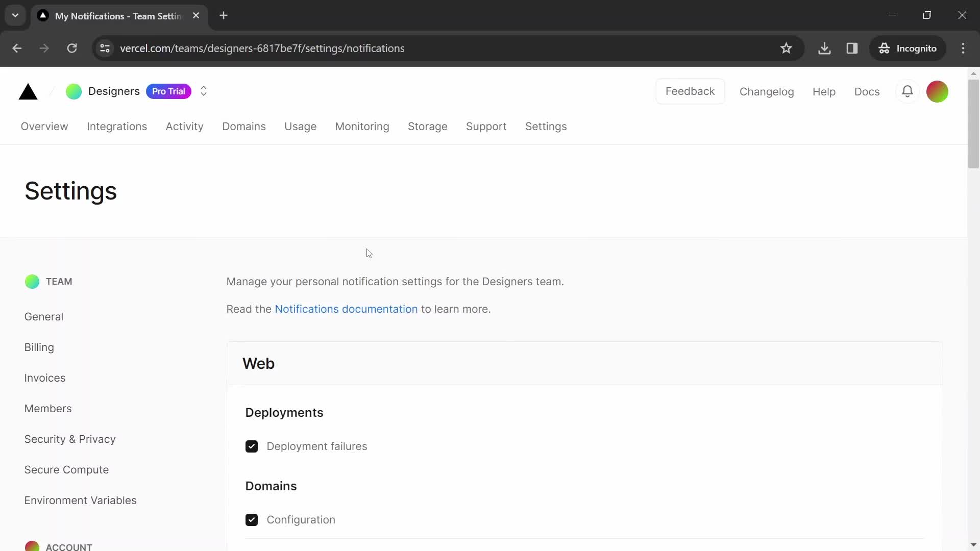Click the user profile color avatar icon
Image resolution: width=980 pixels, height=551 pixels.
pos(937,91)
